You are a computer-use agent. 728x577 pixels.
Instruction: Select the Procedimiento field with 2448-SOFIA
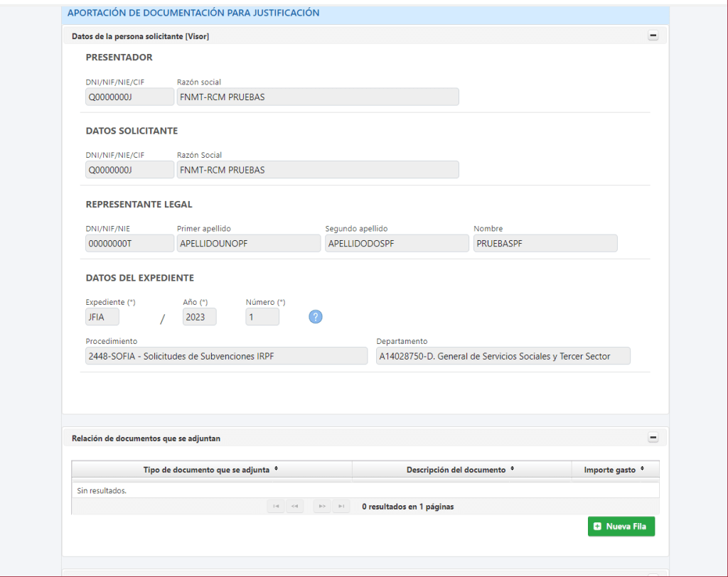pos(226,356)
